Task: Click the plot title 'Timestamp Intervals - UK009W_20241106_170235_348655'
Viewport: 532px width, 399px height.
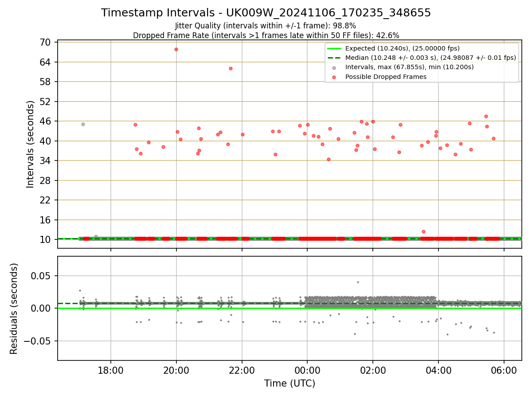Action: pos(266,13)
